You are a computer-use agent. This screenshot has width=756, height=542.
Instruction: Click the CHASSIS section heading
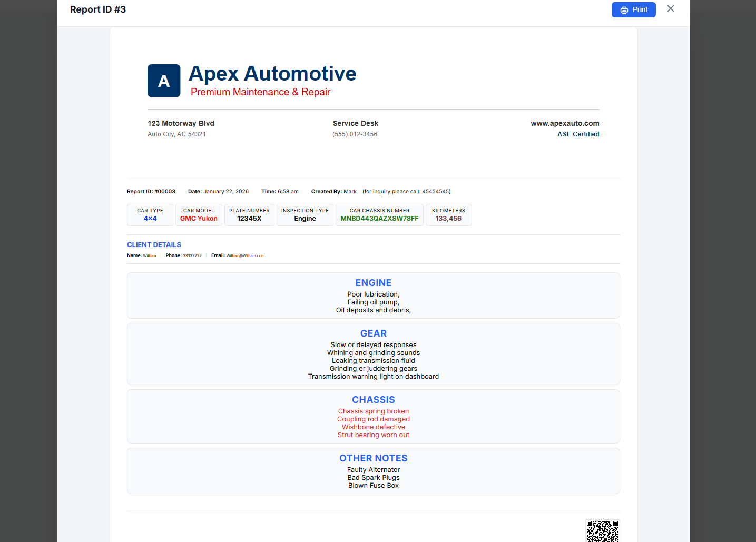373,400
